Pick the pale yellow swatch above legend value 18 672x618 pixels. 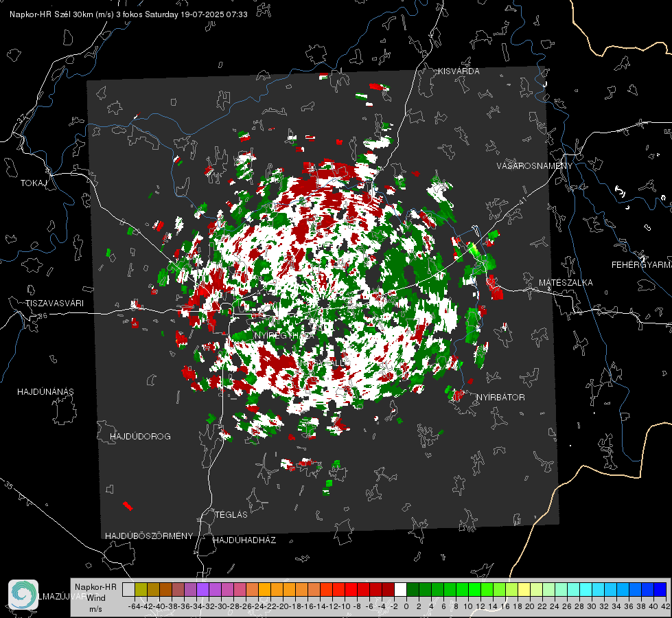(524, 589)
